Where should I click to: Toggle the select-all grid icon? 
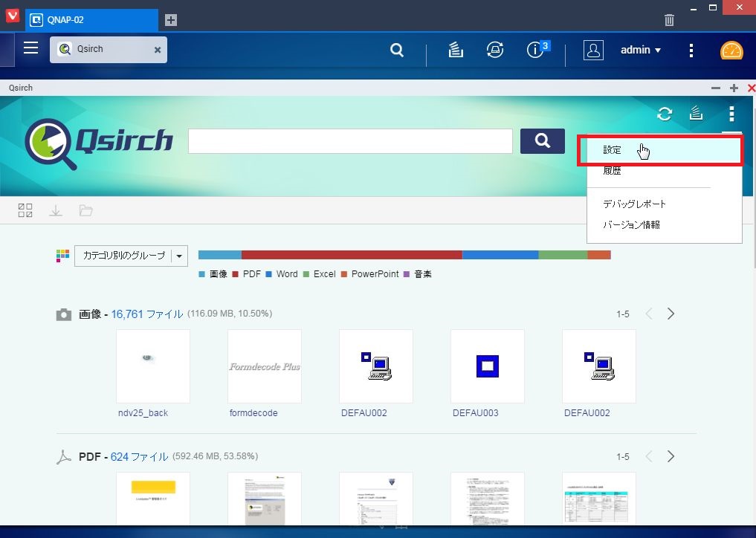click(25, 210)
